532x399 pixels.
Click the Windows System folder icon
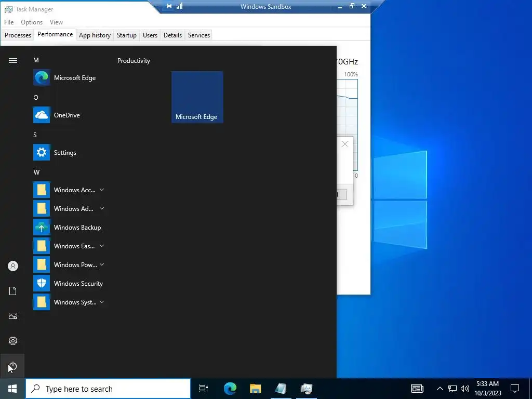(42, 302)
